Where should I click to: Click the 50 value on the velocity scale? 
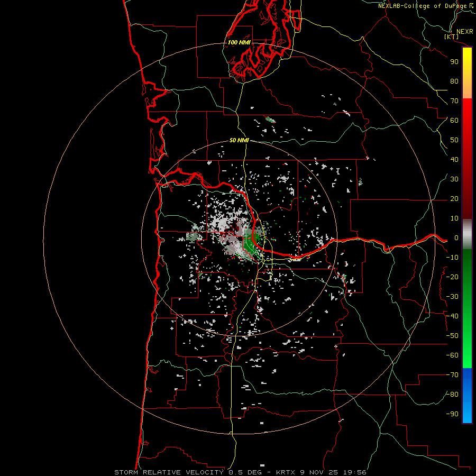454,140
